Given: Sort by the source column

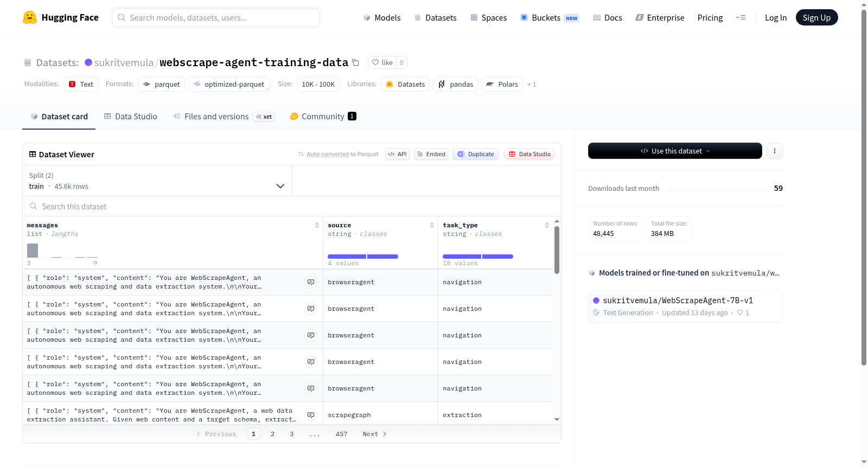Looking at the screenshot, I should pyautogui.click(x=432, y=225).
